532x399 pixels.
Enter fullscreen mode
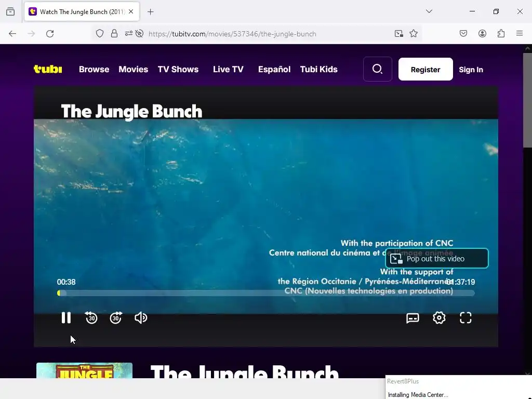465,318
